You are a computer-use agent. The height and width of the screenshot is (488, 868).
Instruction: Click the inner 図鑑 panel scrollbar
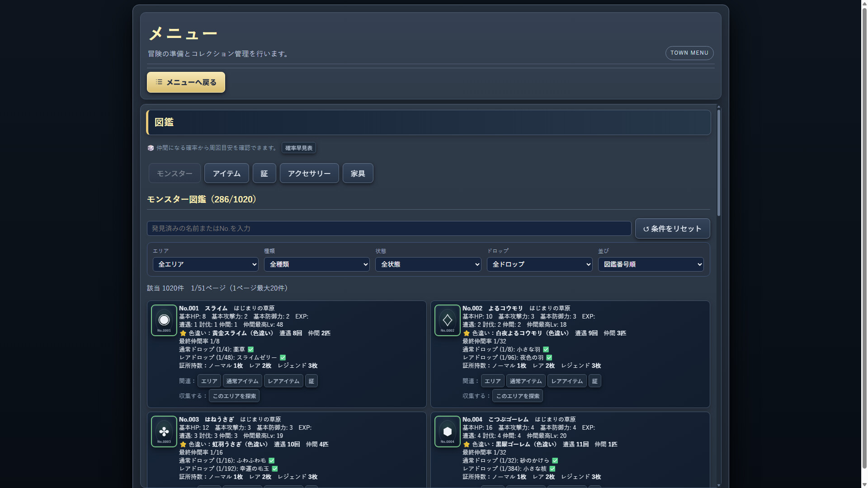(719, 163)
